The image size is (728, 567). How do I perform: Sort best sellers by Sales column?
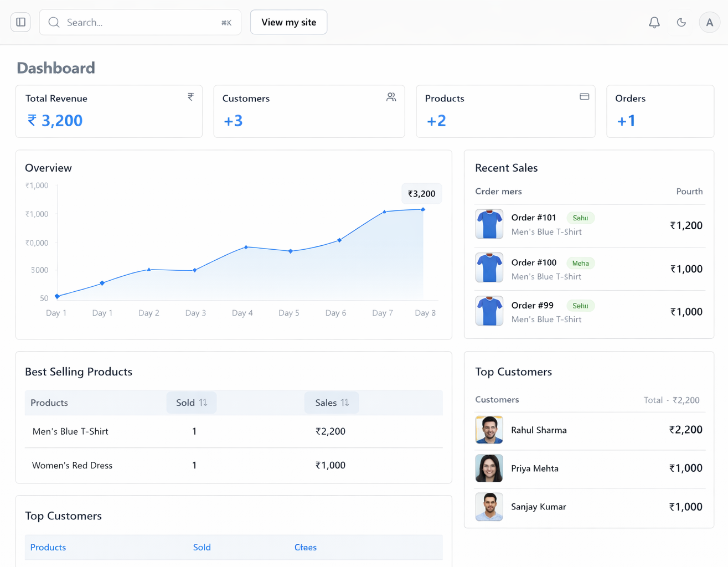pyautogui.click(x=332, y=403)
